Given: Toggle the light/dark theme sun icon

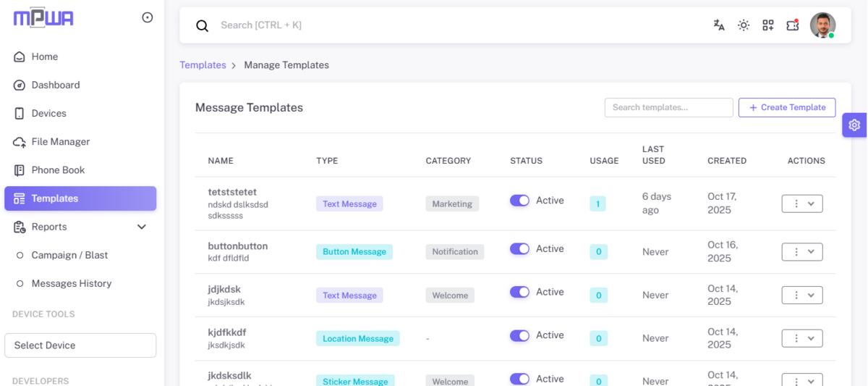Looking at the screenshot, I should pyautogui.click(x=744, y=25).
